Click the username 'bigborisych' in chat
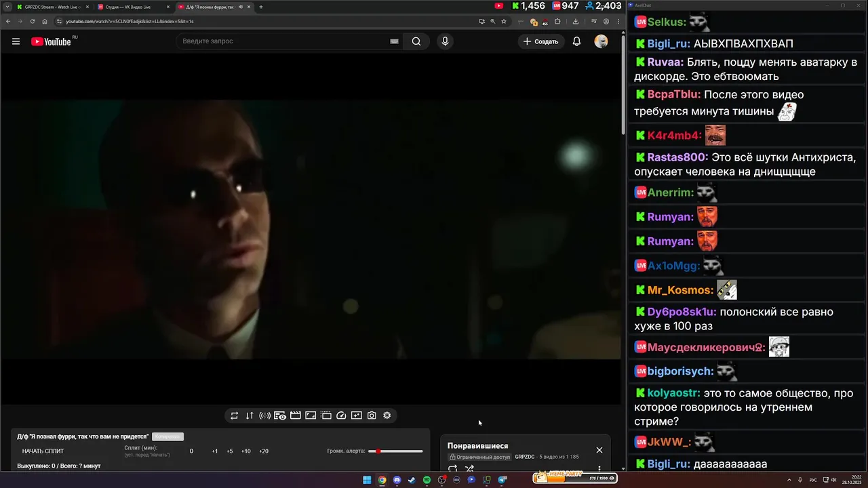Screen dimensions: 868x488 (x=680, y=371)
